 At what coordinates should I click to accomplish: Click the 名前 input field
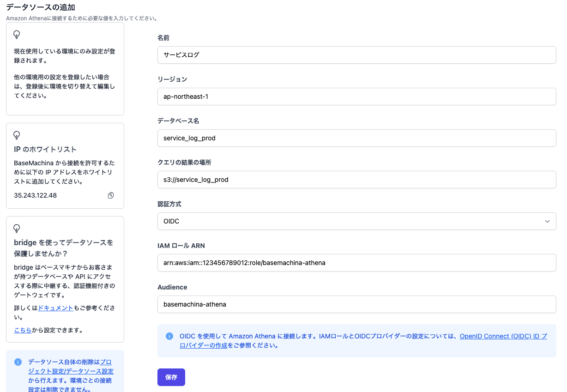coord(356,55)
